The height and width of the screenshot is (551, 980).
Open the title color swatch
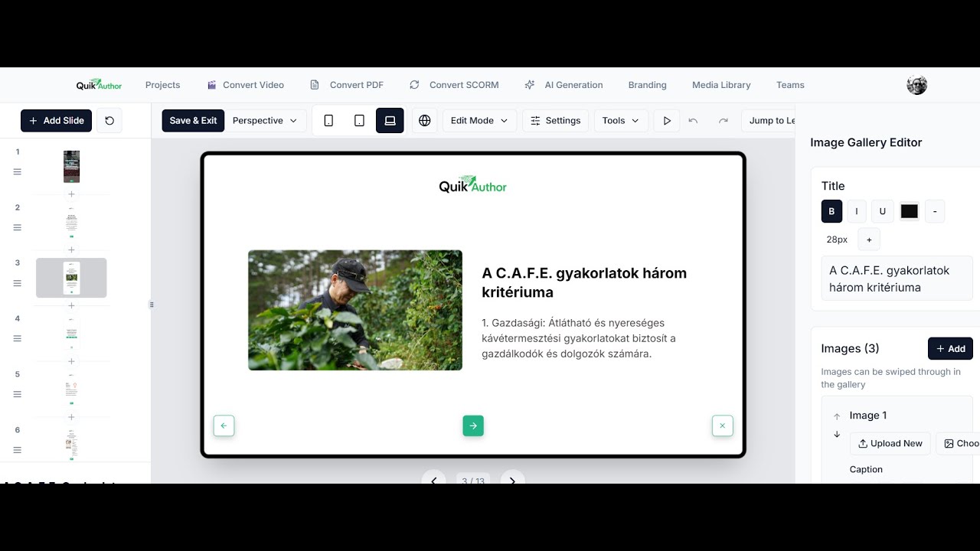pyautogui.click(x=909, y=211)
